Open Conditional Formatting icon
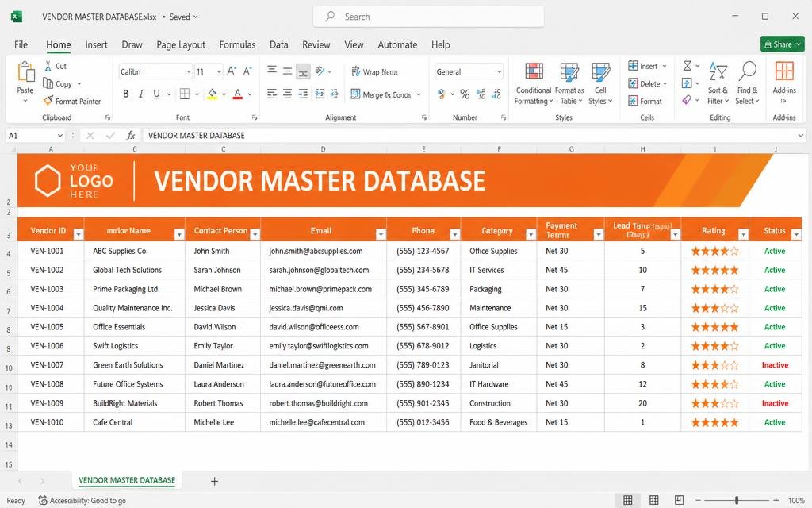 click(x=534, y=72)
